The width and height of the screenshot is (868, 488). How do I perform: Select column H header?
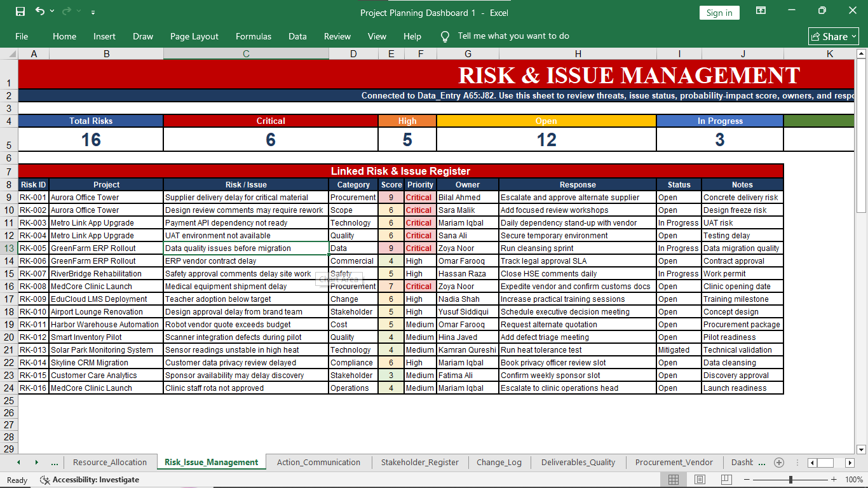(578, 54)
